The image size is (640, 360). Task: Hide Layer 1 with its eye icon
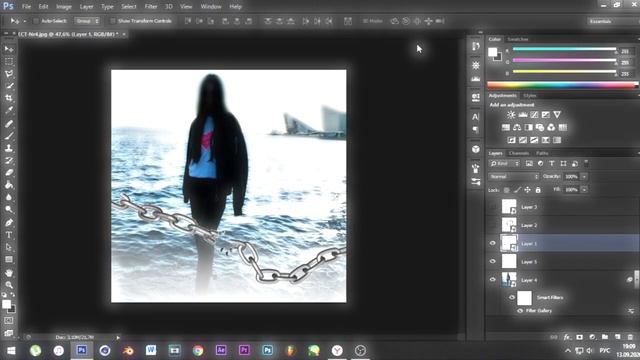(493, 243)
